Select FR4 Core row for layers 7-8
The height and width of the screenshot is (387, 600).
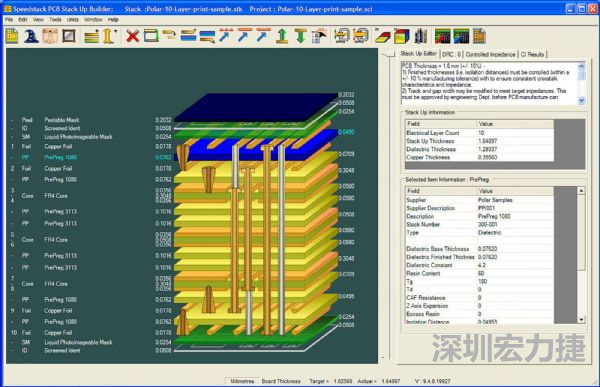pyautogui.click(x=91, y=284)
